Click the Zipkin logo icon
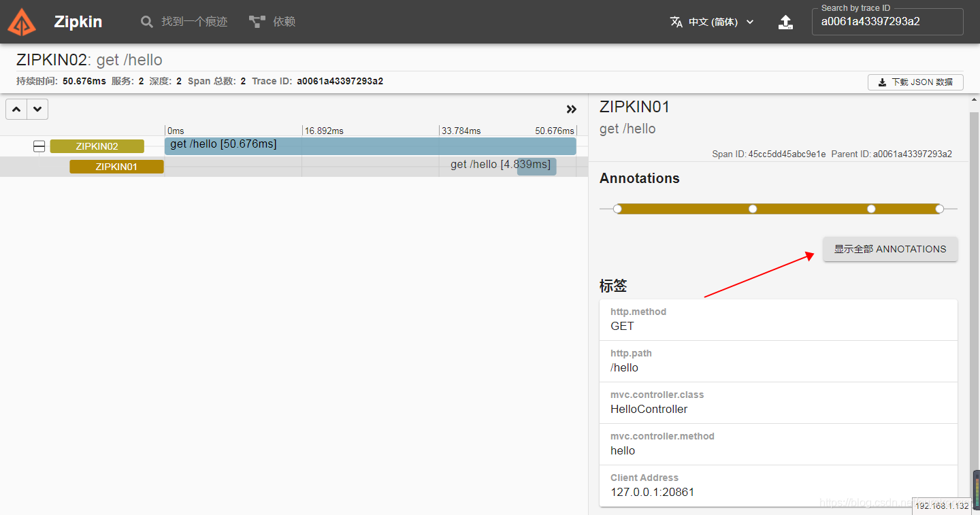Viewport: 980px width, 515px height. pos(22,22)
